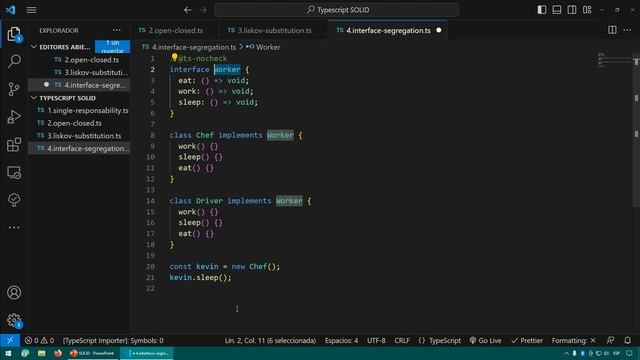Change indentation via Espacios: 4
Image resolution: width=640 pixels, height=360 pixels.
[x=341, y=340]
